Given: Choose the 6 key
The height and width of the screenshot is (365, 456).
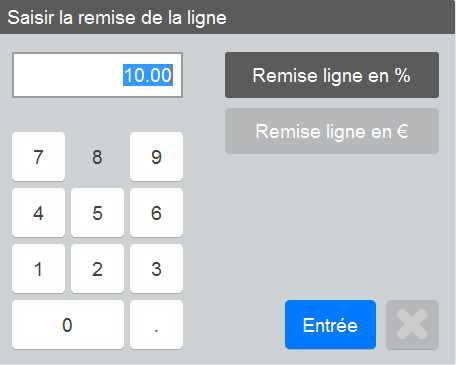Looking at the screenshot, I should click(156, 213).
